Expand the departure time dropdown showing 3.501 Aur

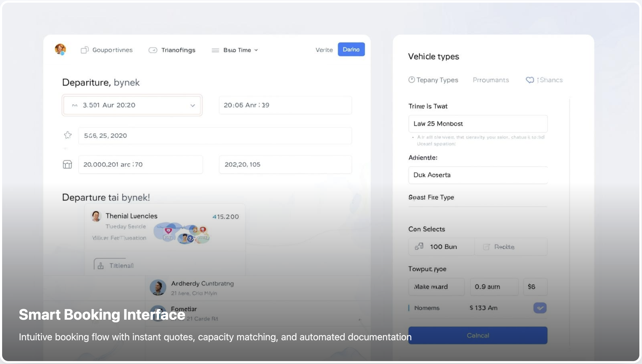click(192, 105)
